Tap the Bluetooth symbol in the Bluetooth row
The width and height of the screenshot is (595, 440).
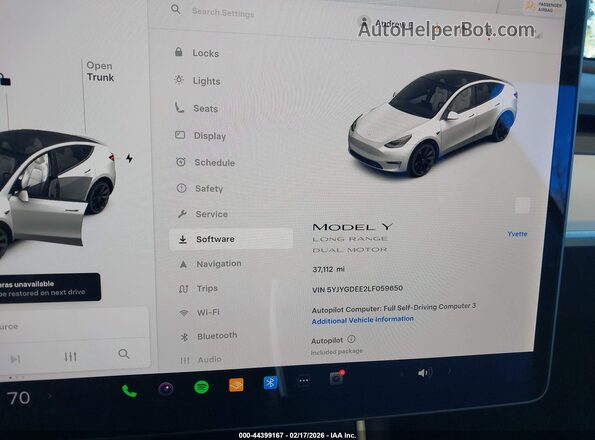click(184, 337)
